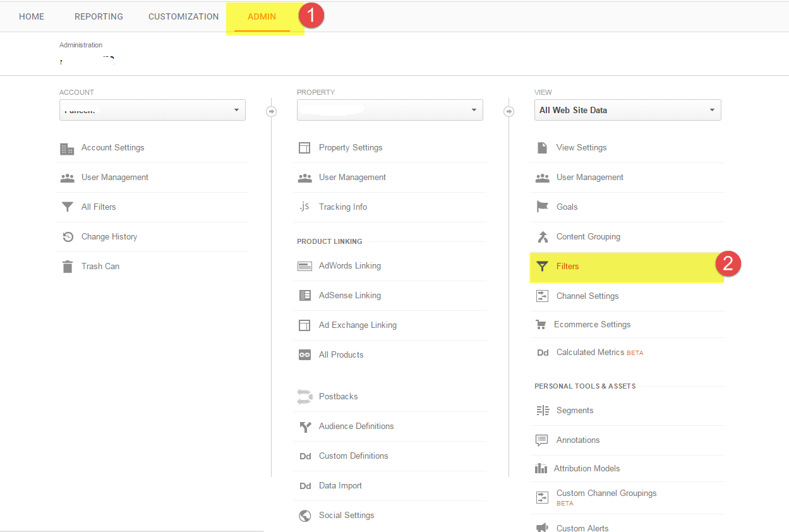Image resolution: width=789 pixels, height=532 pixels.
Task: Click the view Filters funnel icon
Action: (542, 267)
